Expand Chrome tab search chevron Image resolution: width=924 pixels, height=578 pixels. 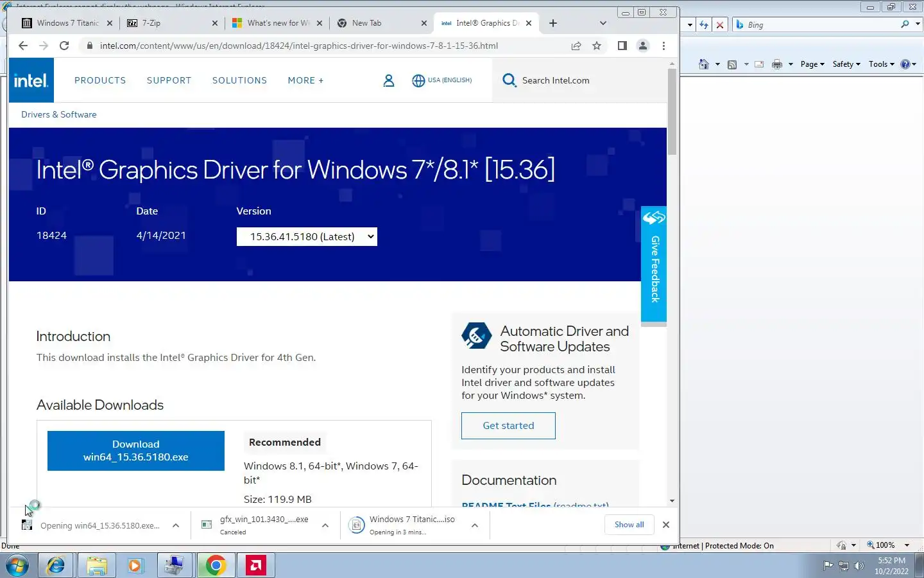click(x=603, y=23)
